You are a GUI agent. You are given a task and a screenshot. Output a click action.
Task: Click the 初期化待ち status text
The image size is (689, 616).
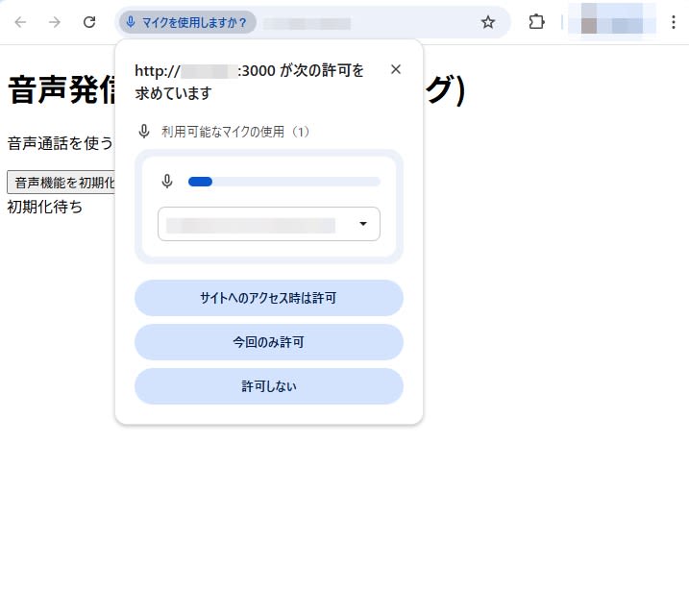[x=45, y=207]
